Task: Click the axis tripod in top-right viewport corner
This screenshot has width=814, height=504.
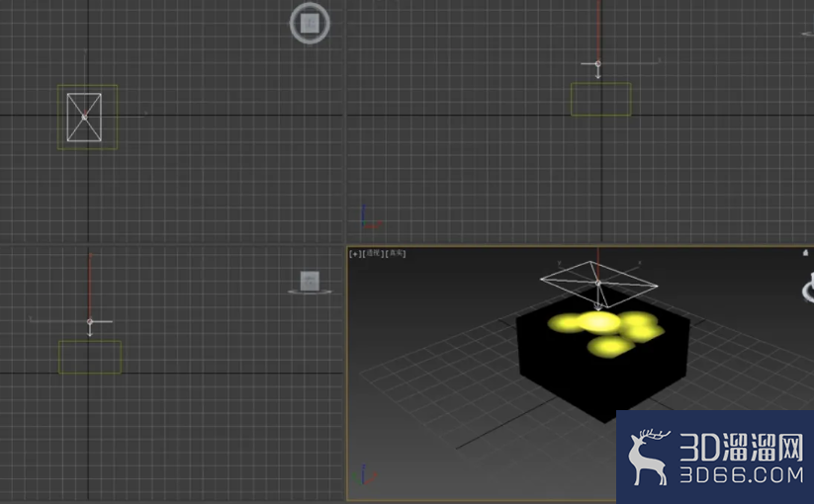Action: tap(370, 217)
